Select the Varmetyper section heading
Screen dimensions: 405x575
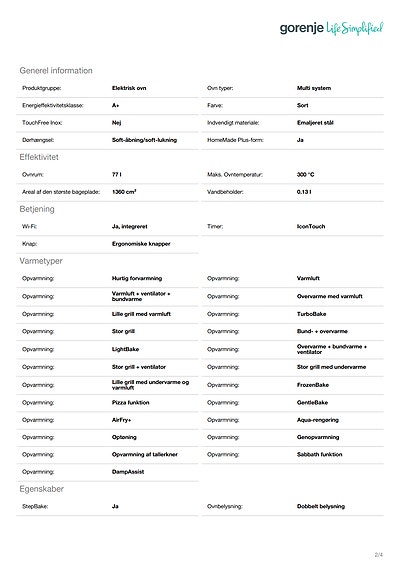[41, 261]
